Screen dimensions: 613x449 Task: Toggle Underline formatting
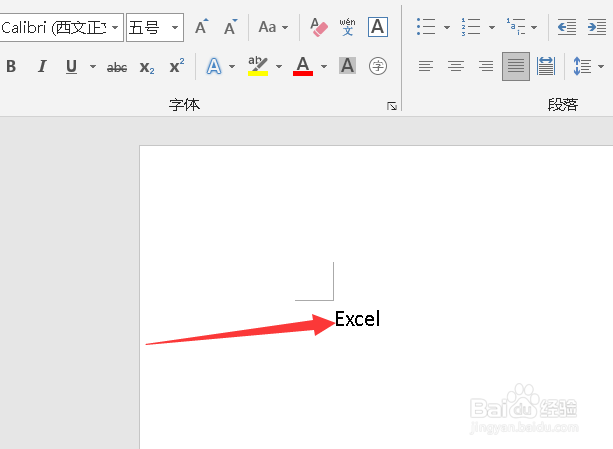click(x=71, y=66)
